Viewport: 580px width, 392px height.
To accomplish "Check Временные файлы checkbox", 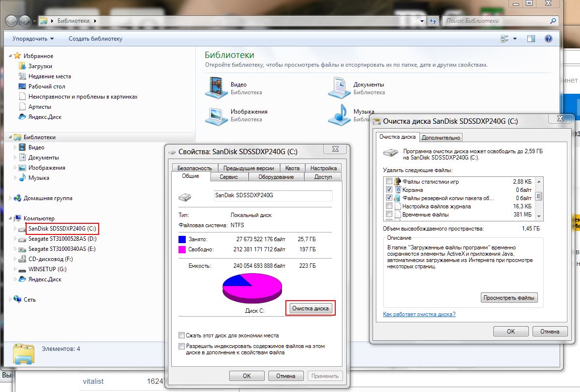I will point(389,214).
